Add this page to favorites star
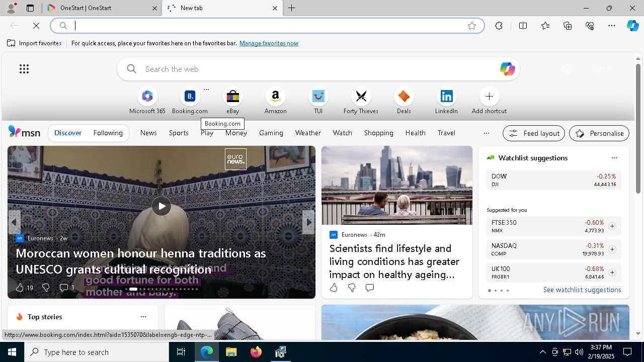 tap(472, 26)
